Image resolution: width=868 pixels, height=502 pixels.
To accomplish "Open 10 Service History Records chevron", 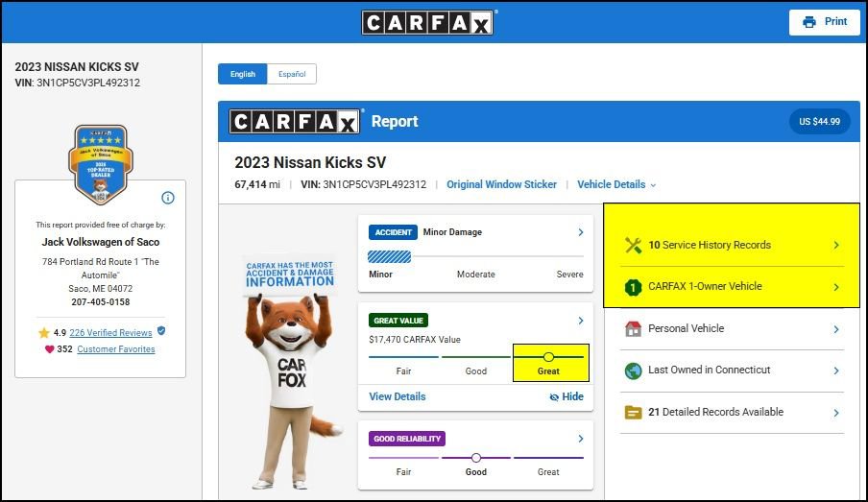I will click(836, 245).
